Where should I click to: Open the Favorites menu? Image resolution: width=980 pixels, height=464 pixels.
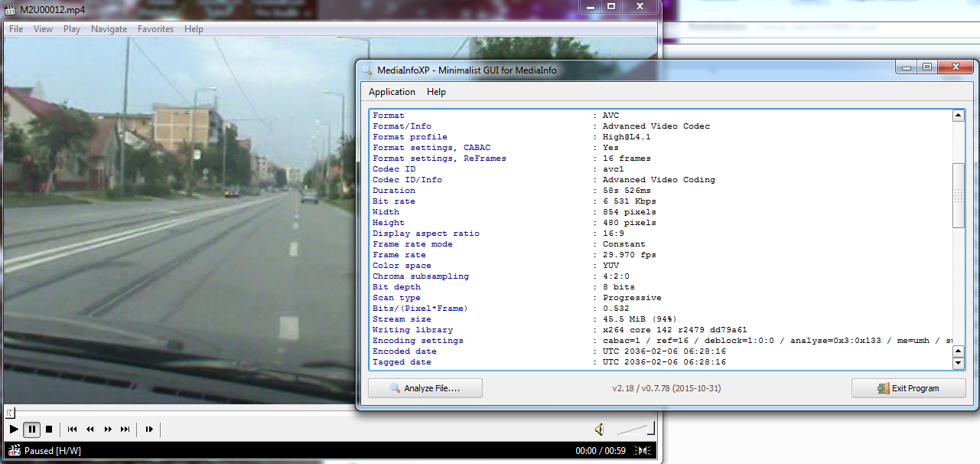tap(156, 29)
